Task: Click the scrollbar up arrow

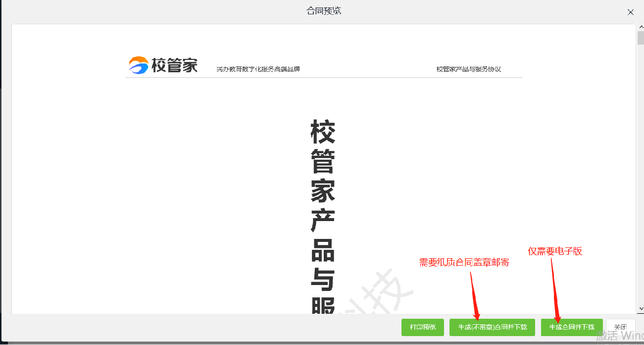Action: click(x=641, y=27)
